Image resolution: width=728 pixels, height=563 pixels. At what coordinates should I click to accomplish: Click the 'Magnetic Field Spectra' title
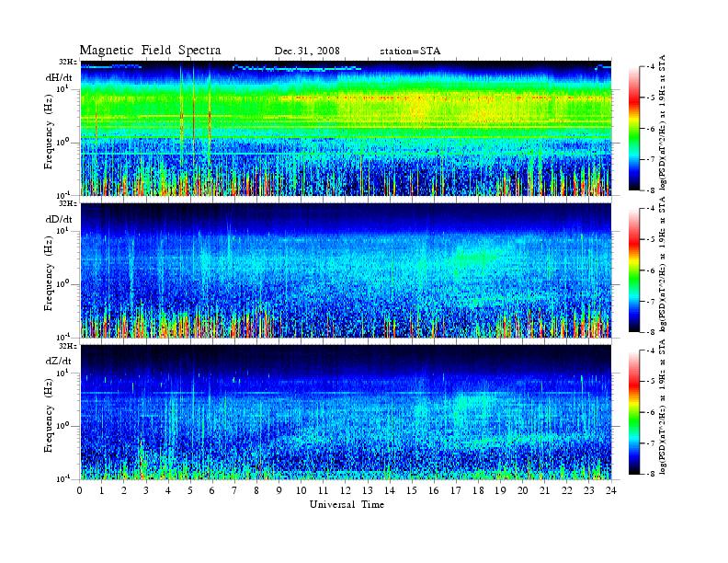coord(150,51)
